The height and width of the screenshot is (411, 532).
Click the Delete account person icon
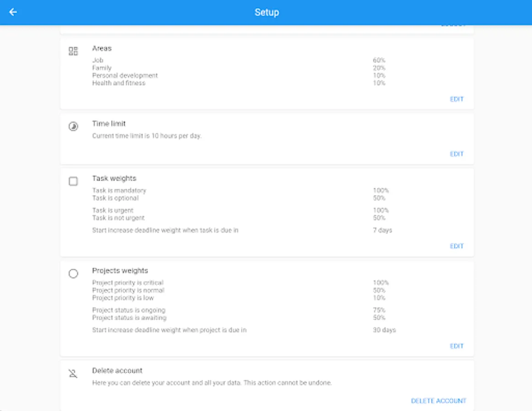73,374
